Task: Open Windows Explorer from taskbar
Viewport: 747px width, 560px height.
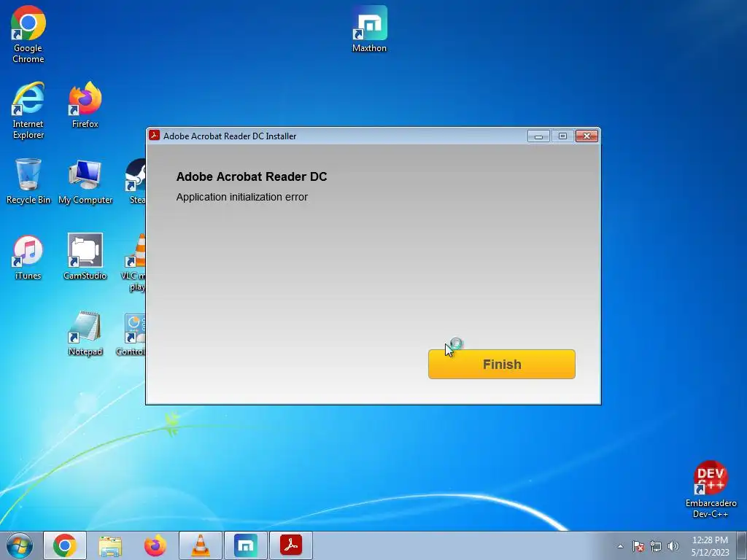Action: [110, 545]
